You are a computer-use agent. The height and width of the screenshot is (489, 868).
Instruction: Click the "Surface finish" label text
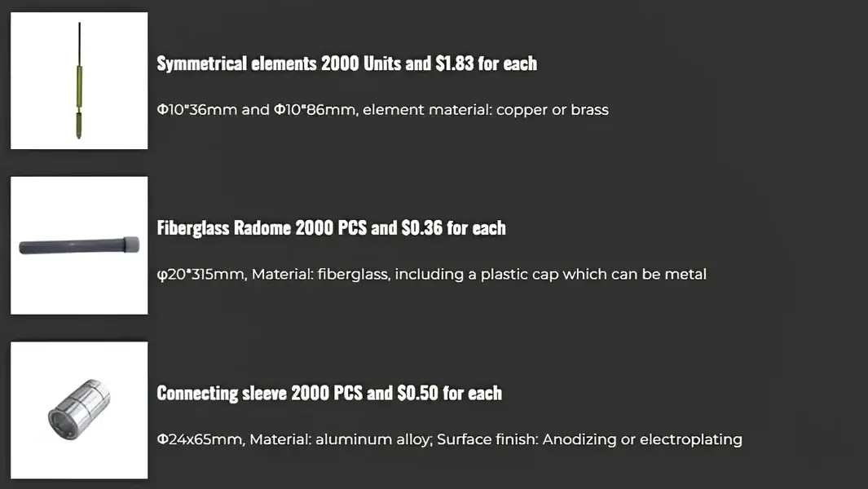coord(485,440)
